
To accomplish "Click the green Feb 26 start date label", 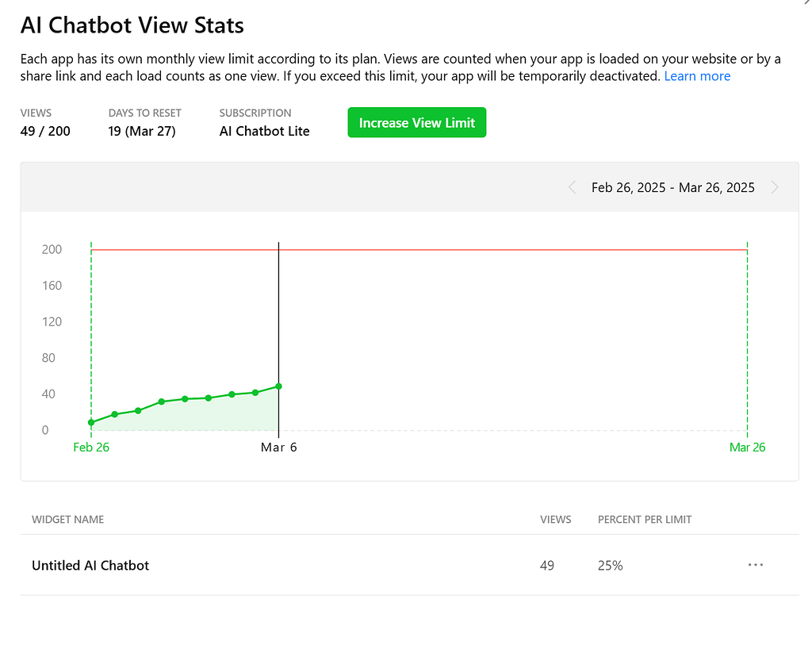I will click(x=91, y=447).
